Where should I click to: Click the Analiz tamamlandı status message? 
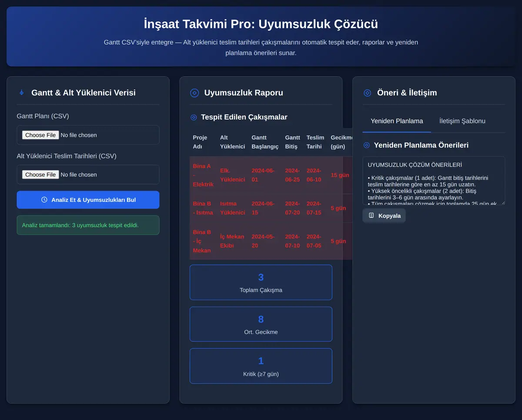[88, 225]
